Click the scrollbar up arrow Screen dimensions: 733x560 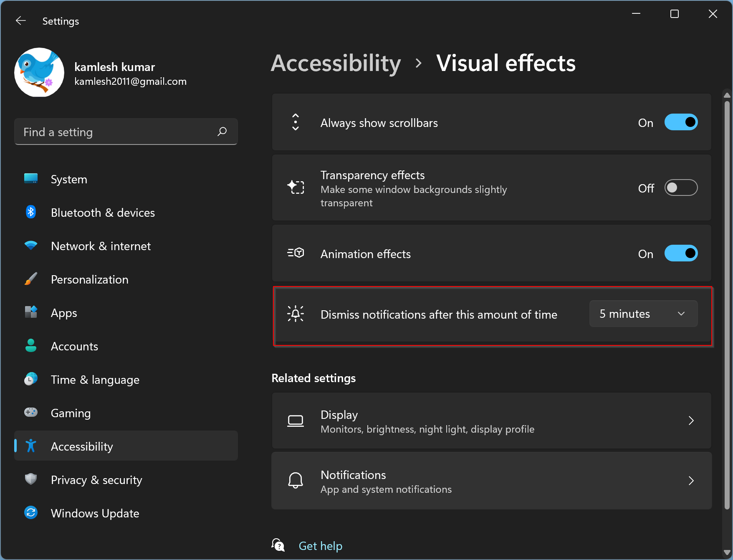727,95
